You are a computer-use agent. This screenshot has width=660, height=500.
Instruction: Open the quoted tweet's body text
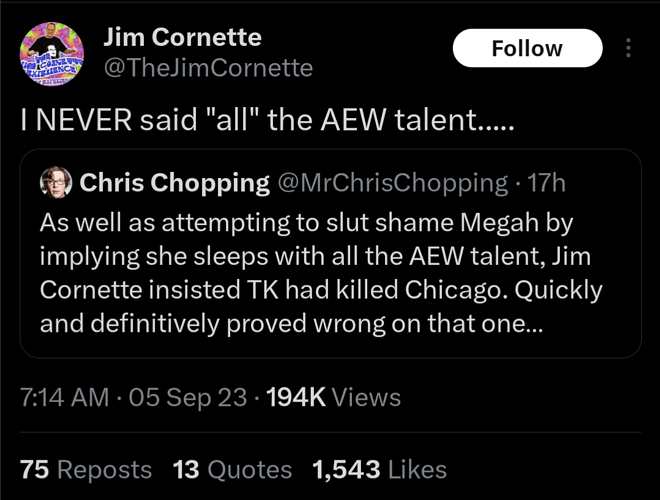(x=320, y=272)
